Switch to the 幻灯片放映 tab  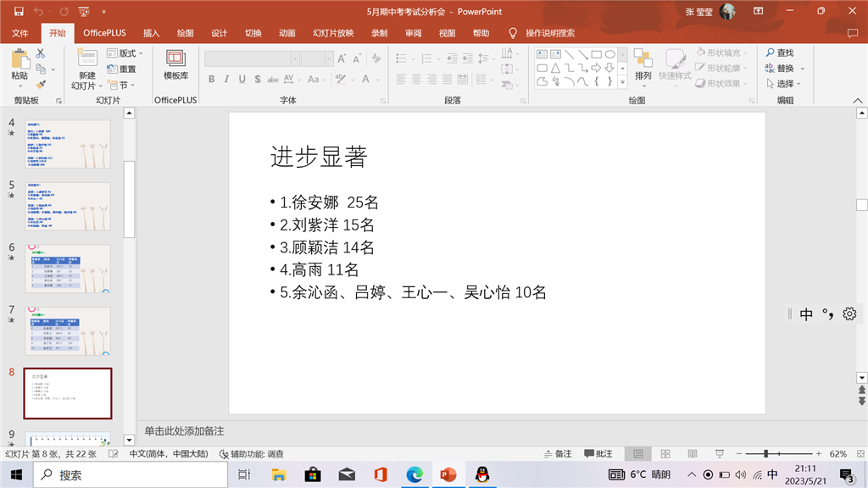click(333, 33)
